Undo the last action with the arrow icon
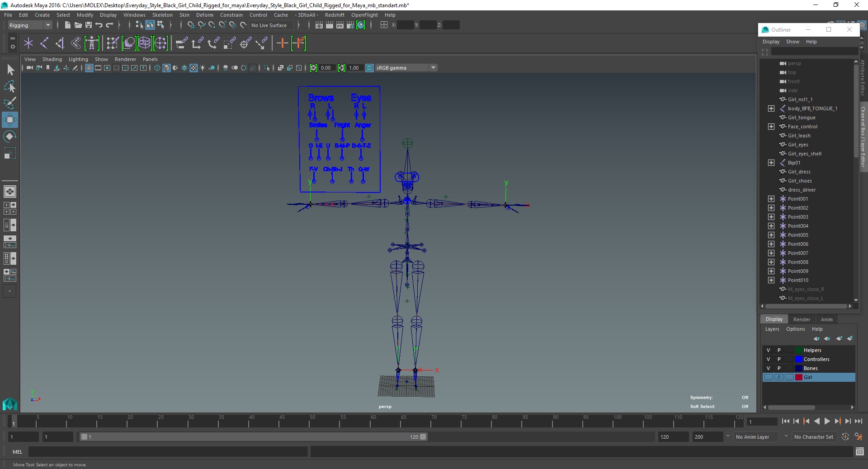The image size is (868, 469). pos(99,25)
